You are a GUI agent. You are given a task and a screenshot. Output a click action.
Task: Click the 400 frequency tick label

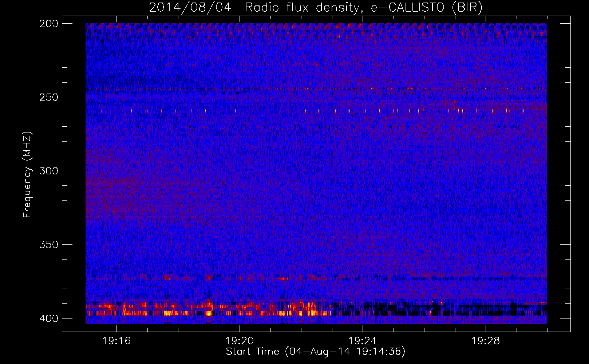(48, 318)
